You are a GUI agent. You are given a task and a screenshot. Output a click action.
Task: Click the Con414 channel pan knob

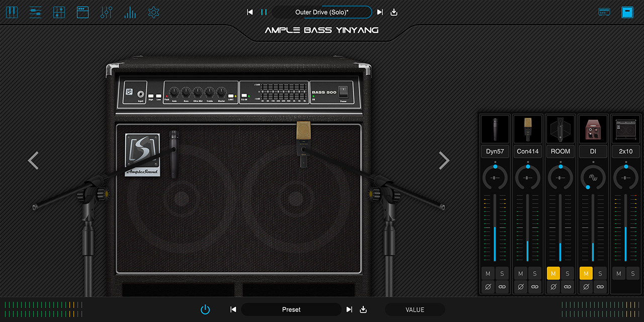pos(528,178)
